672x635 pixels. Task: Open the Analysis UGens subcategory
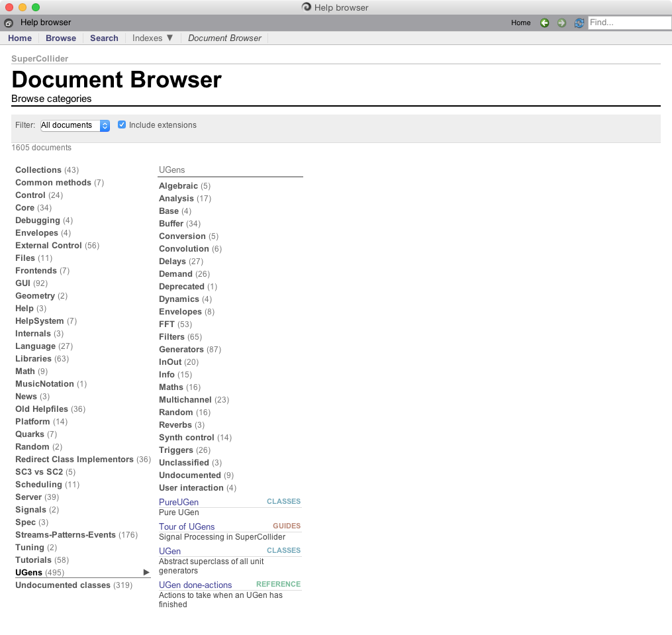coord(185,199)
